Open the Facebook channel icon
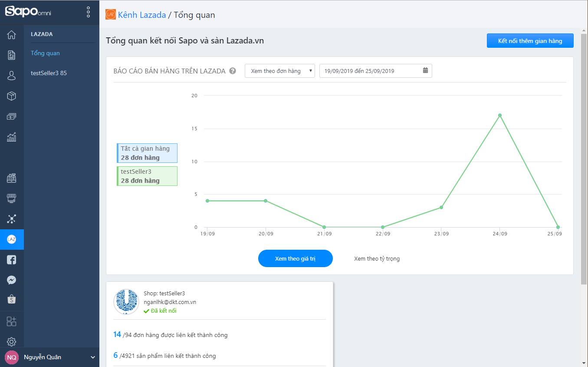 (x=12, y=260)
